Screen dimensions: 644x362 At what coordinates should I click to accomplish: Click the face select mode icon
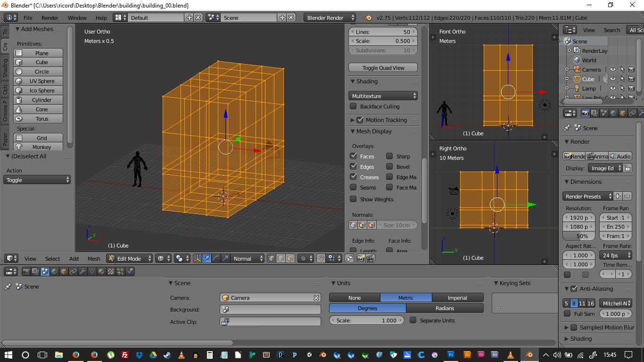(x=290, y=258)
